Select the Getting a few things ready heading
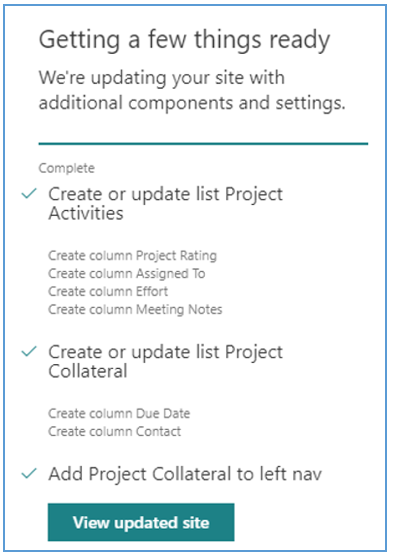This screenshot has height=557, width=393. [184, 40]
